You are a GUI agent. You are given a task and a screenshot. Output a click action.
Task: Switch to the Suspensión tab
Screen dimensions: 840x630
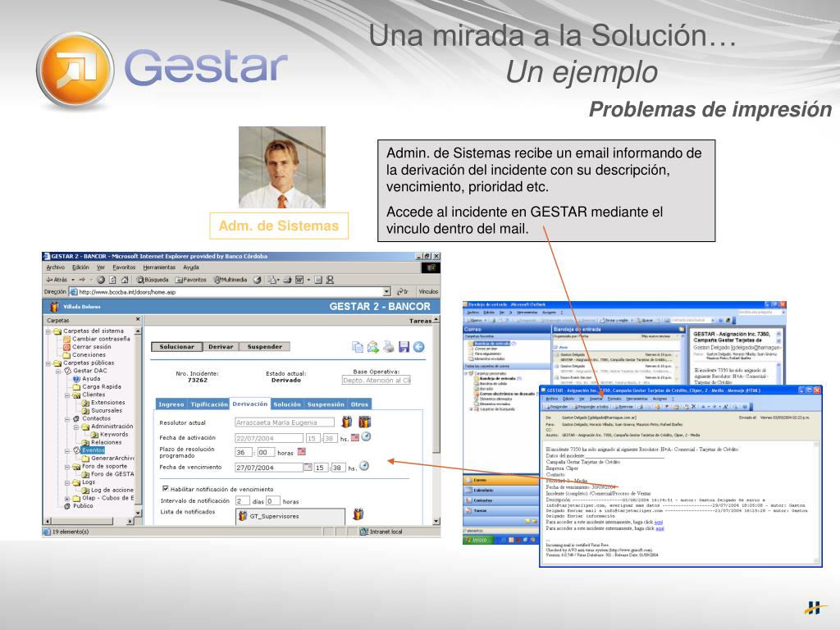(326, 404)
